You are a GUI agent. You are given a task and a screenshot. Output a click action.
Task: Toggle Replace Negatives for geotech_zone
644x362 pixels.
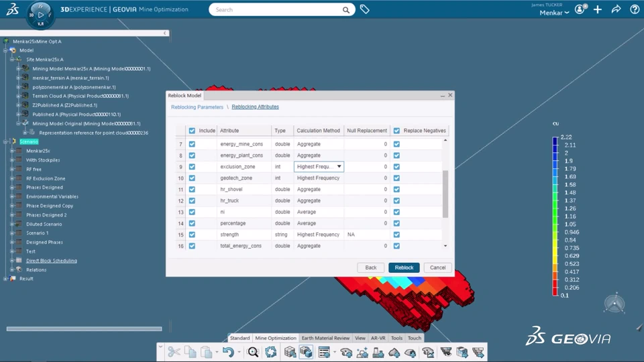[x=396, y=178]
